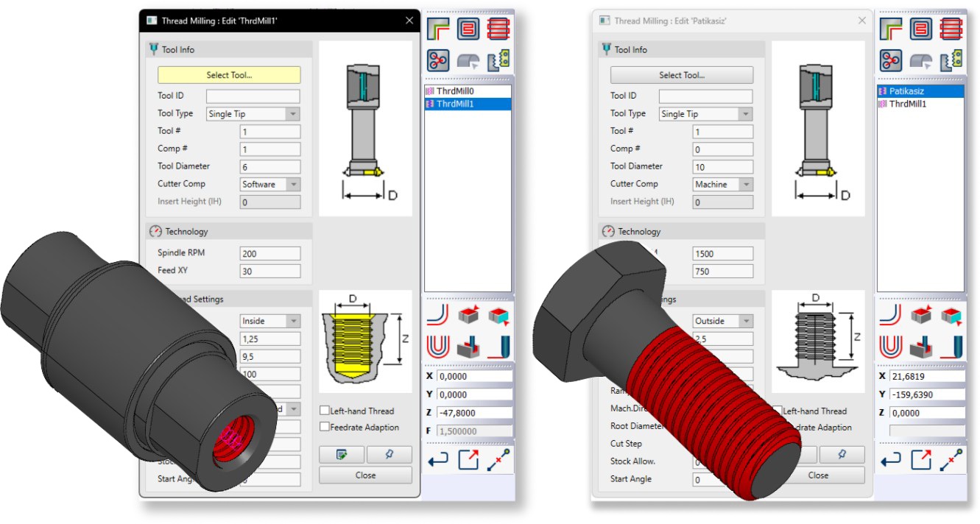Click Feed XY field showing 30
The height and width of the screenshot is (524, 980).
270,271
